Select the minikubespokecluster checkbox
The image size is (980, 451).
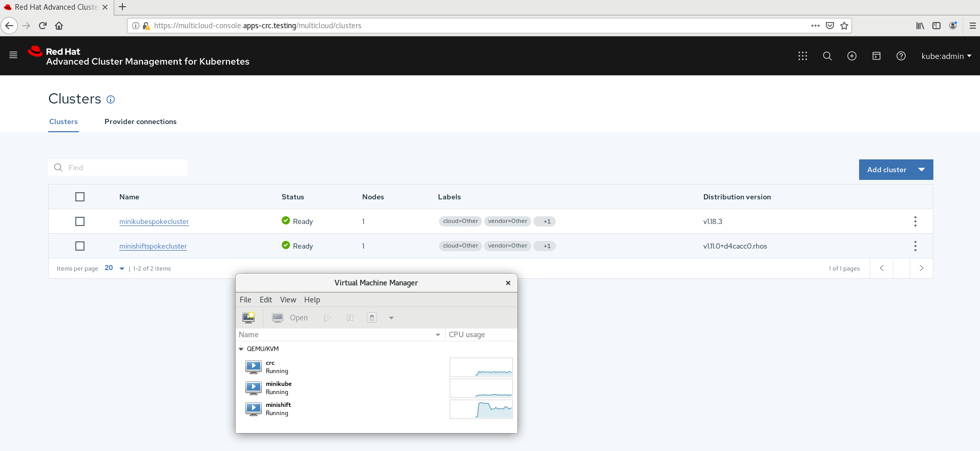tap(80, 221)
